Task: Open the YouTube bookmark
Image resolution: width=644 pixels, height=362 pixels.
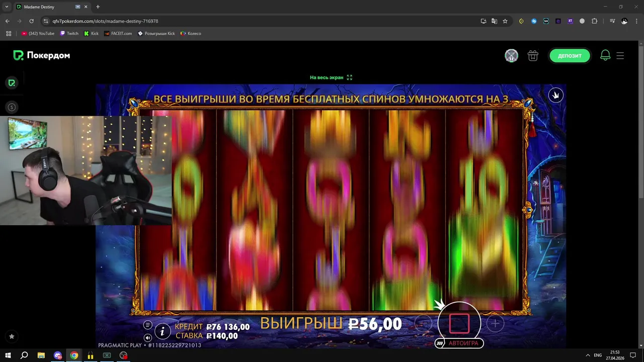Action: pyautogui.click(x=38, y=34)
